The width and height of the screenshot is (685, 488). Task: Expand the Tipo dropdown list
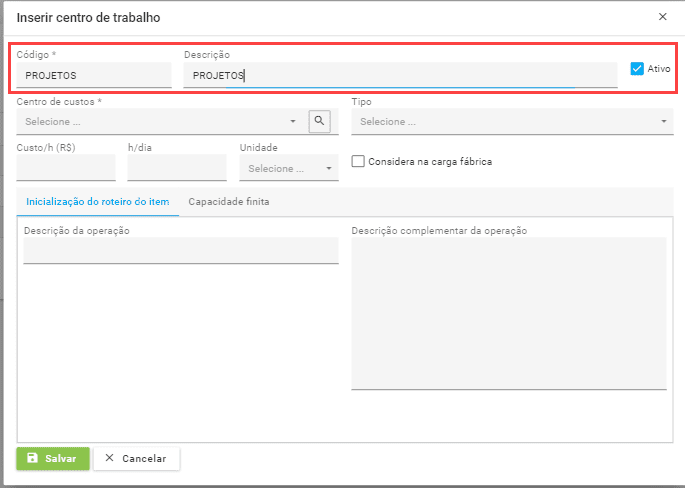510,122
